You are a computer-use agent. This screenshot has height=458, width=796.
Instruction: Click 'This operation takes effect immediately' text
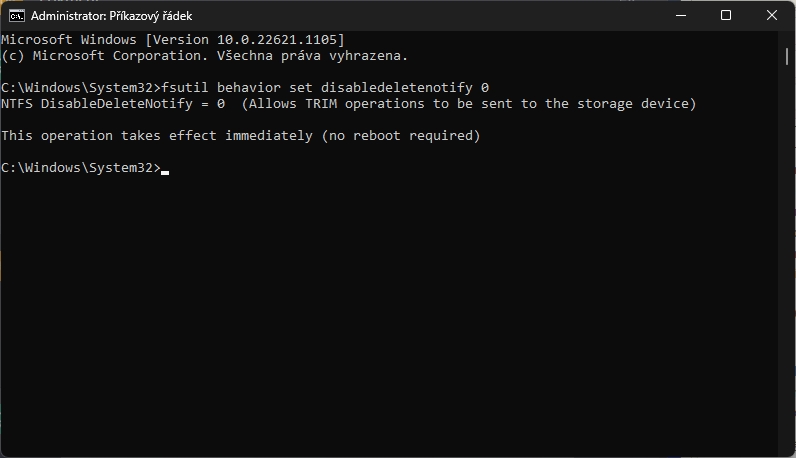(157, 136)
